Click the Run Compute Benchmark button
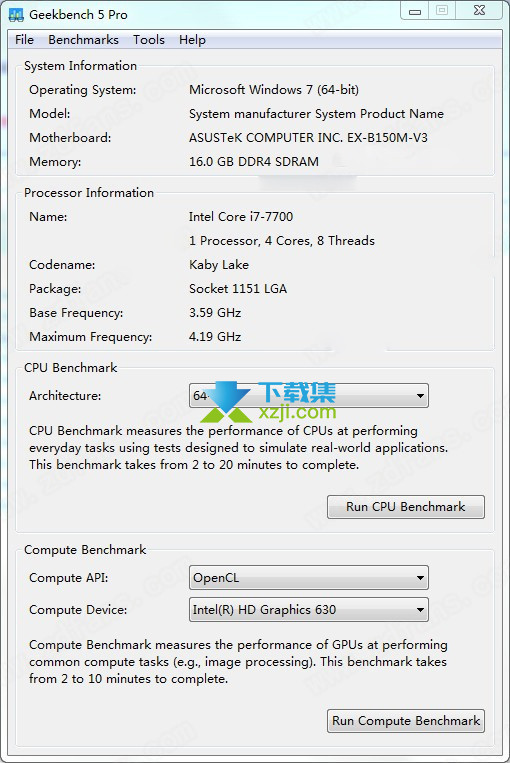 pos(406,721)
